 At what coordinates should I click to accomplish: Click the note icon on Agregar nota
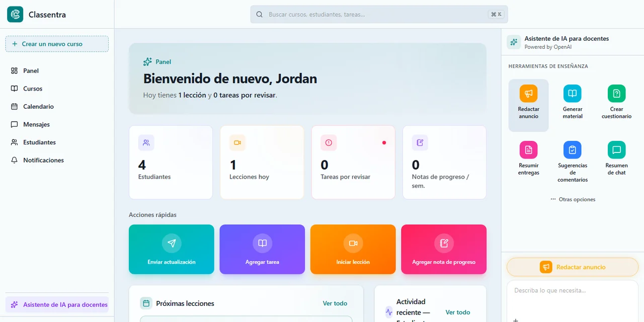click(x=444, y=244)
